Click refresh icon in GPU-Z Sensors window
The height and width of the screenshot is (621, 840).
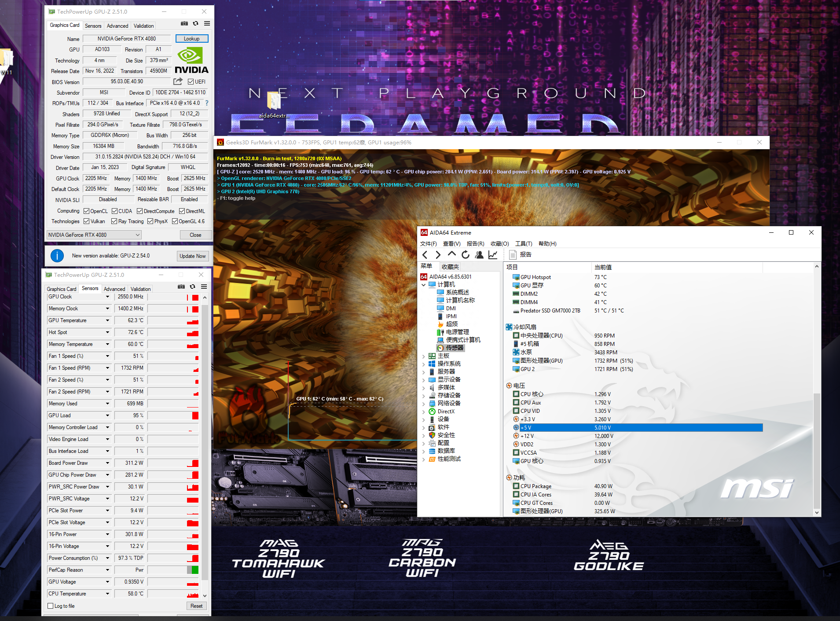(193, 287)
